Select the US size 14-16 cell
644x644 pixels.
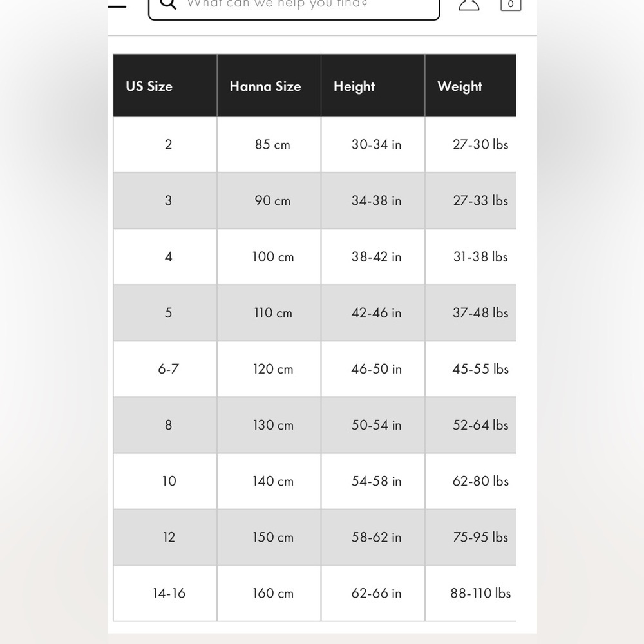coord(165,594)
